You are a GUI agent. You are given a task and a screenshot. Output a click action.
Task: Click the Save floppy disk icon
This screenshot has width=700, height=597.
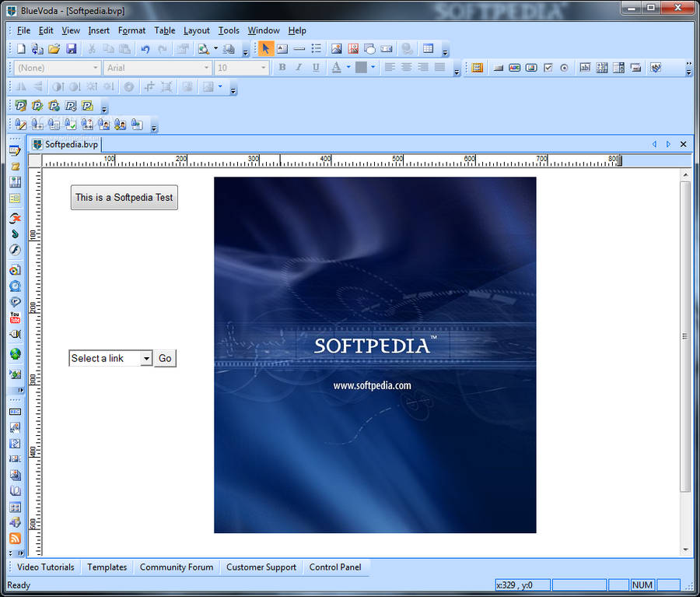(72, 49)
